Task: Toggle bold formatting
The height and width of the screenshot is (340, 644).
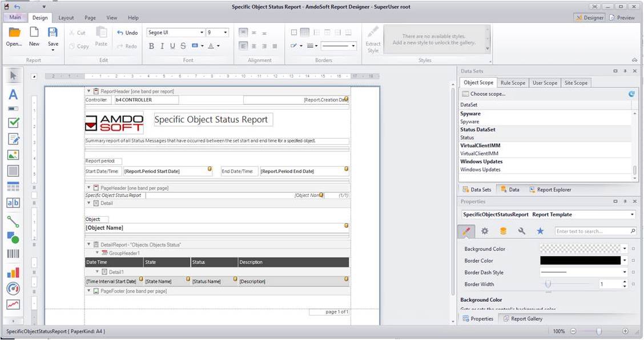Action: click(151, 46)
